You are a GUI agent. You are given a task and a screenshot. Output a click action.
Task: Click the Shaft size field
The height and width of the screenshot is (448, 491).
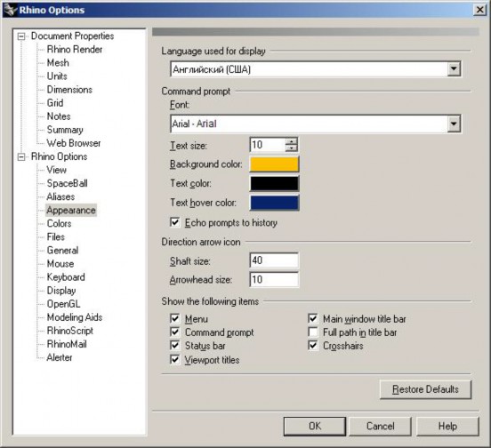click(x=274, y=260)
